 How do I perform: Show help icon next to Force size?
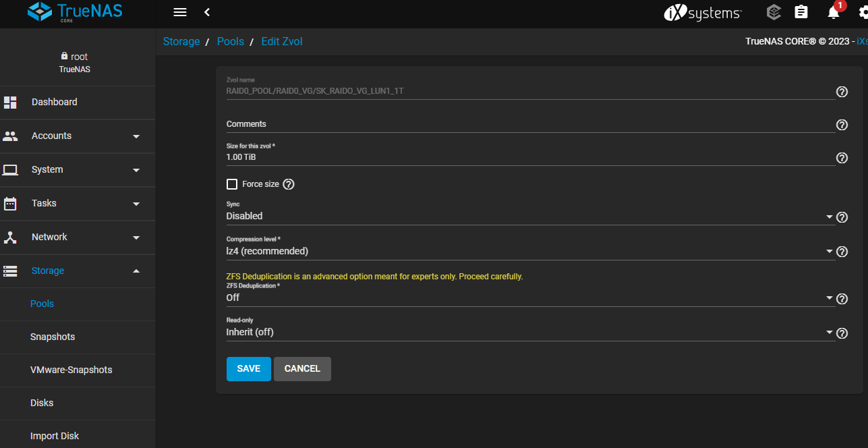(x=289, y=184)
